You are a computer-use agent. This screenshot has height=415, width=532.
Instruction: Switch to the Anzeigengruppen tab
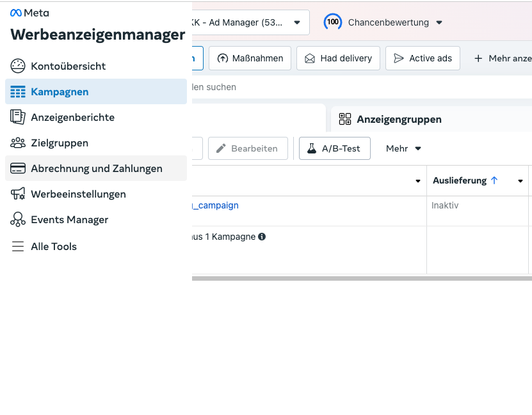click(431, 119)
